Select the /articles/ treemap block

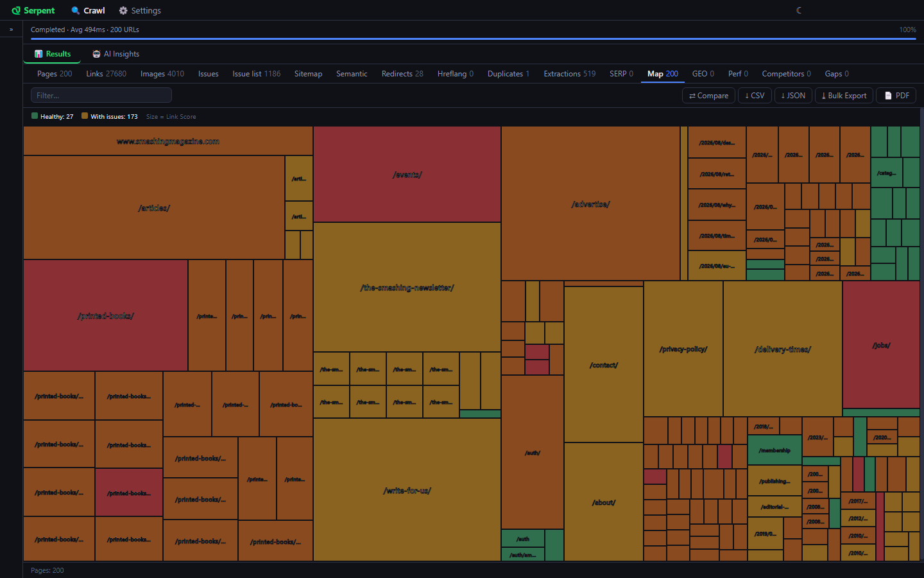[154, 207]
